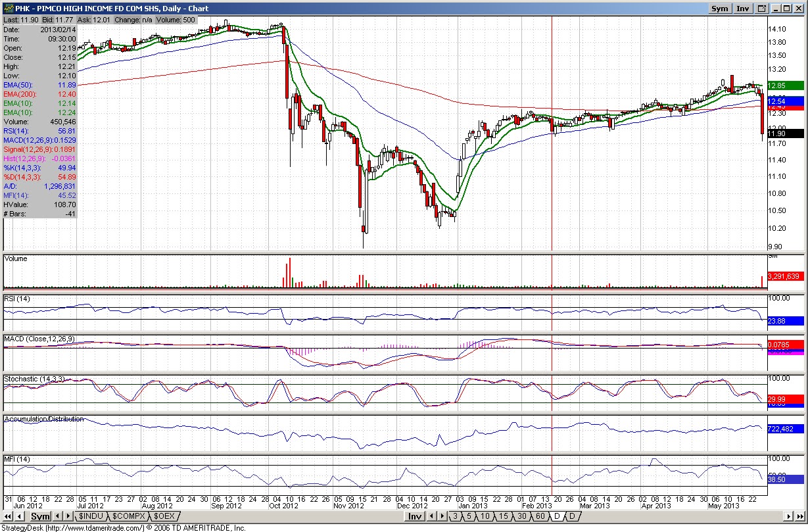The image size is (808, 532).
Task: Click the HValue row in the data panel
Action: tap(40, 205)
